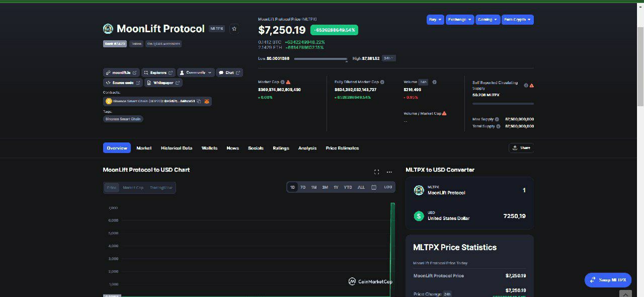Expand chart to fullscreen
Image resolution: width=644 pixels, height=297 pixels.
pyautogui.click(x=376, y=172)
